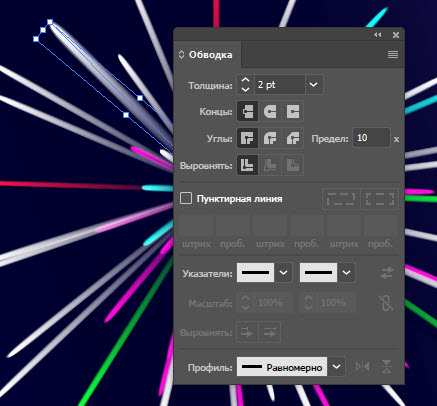Image resolution: width=437 pixels, height=406 pixels.
Task: Open the end arrowhead dropdown
Action: pyautogui.click(x=346, y=273)
